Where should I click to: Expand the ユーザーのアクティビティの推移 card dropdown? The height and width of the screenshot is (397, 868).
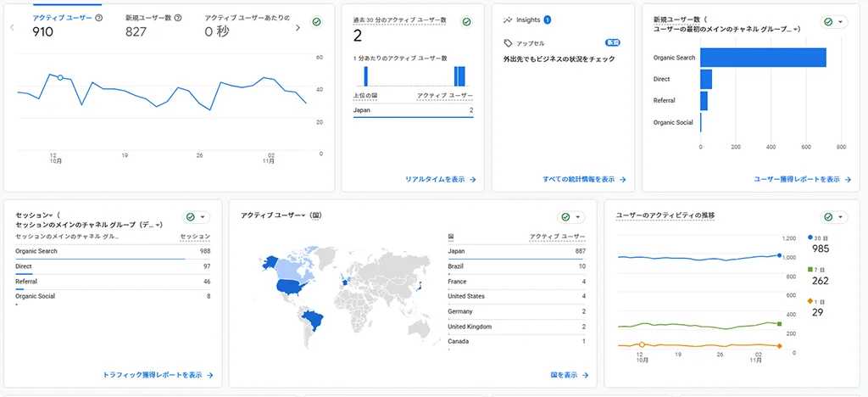click(x=835, y=217)
